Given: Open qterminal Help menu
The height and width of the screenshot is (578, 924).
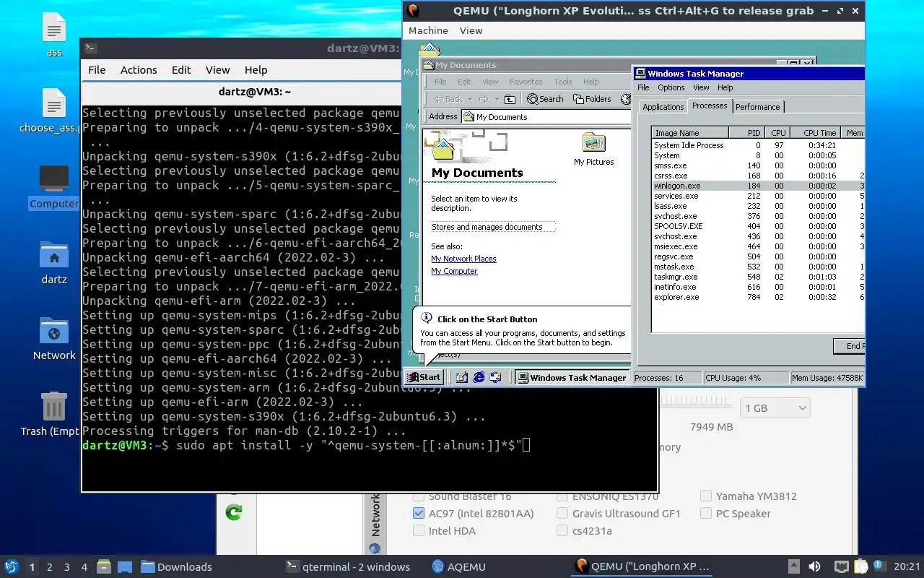Looking at the screenshot, I should click(x=256, y=70).
